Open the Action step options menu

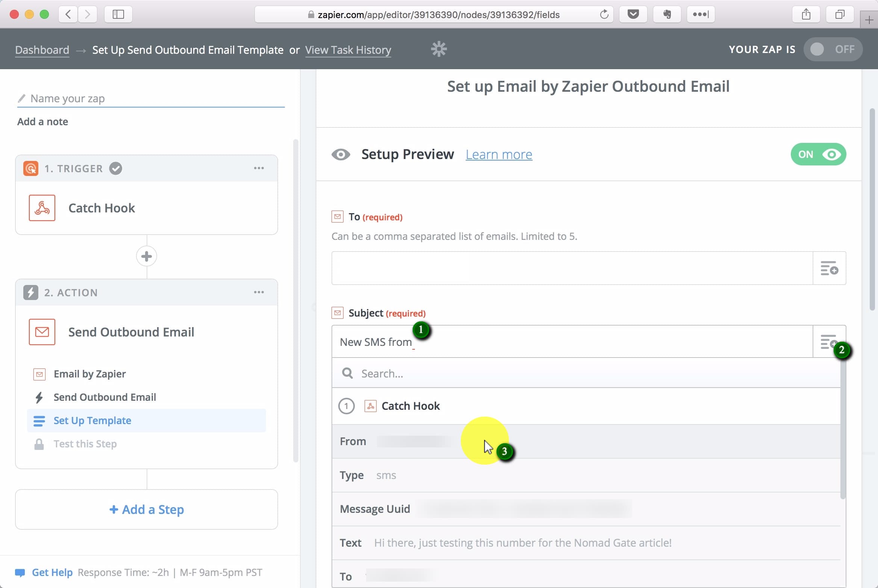[259, 292]
